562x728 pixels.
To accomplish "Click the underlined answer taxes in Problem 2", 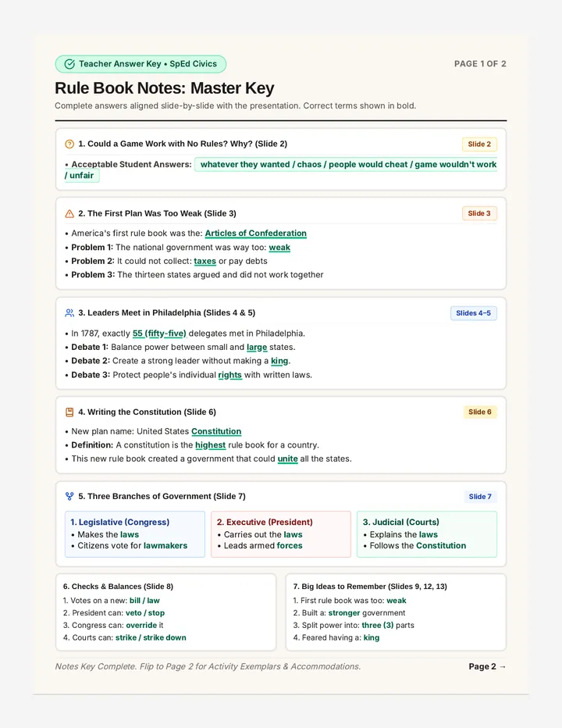I will [205, 261].
